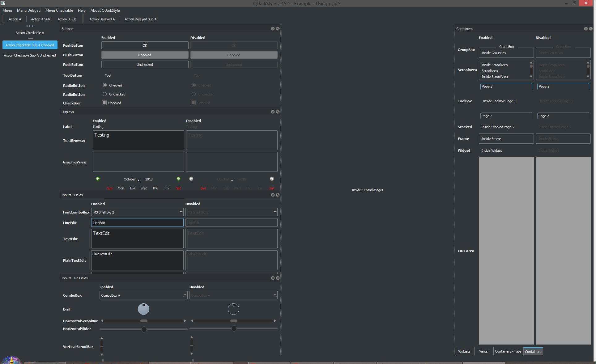
Task: Go to previous month in enabled calendar
Action: pyautogui.click(x=98, y=179)
